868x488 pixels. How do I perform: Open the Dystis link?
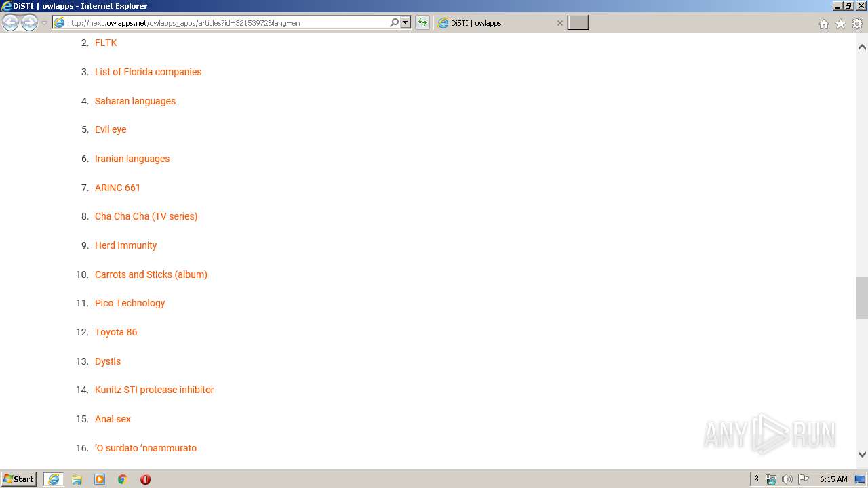coord(108,361)
